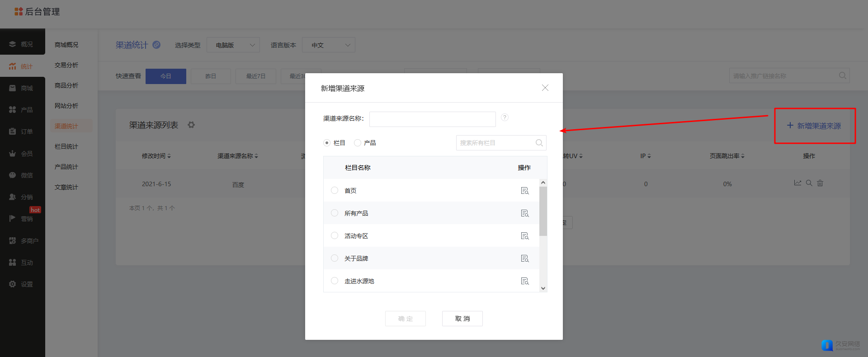Focus the 渠道来源名称 text field
This screenshot has height=357, width=868.
[432, 119]
